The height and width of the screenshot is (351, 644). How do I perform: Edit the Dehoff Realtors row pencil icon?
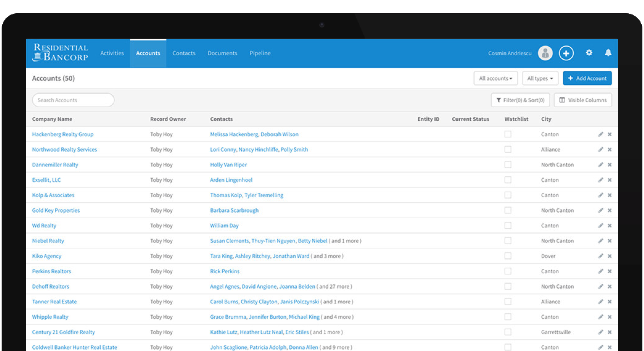click(600, 287)
